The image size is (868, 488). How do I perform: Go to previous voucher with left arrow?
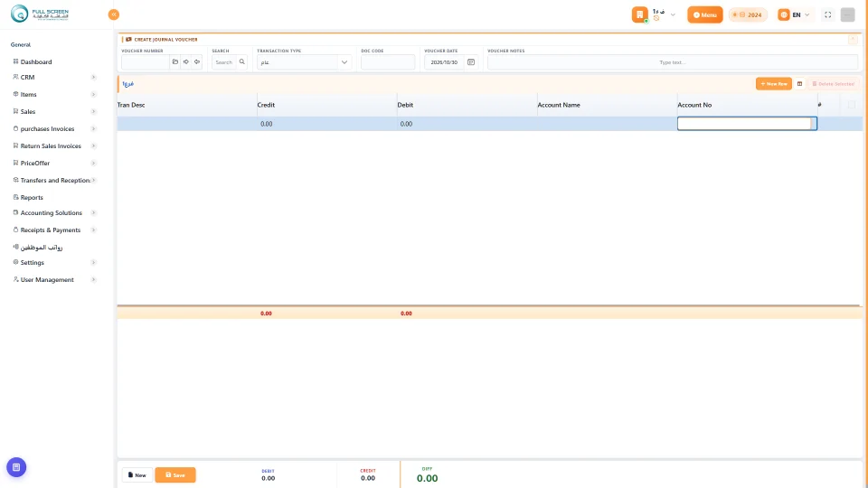point(197,62)
